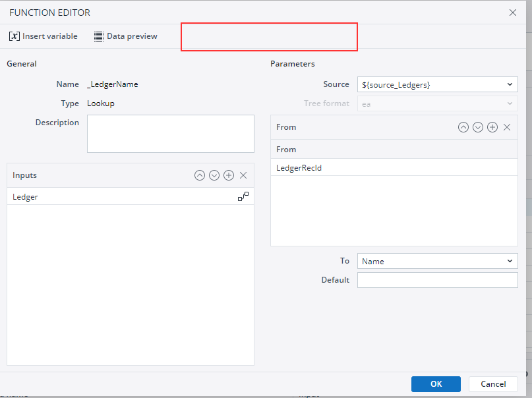
Task: Open the Tree format dropdown
Action: (437, 103)
